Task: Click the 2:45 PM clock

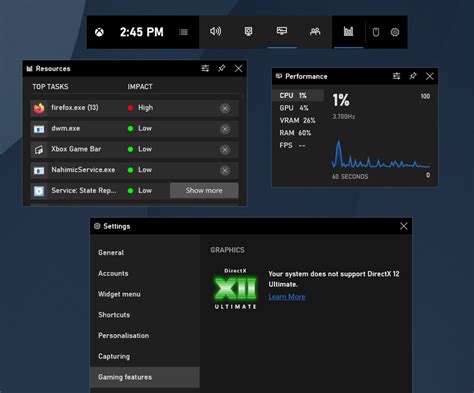Action: (x=142, y=32)
